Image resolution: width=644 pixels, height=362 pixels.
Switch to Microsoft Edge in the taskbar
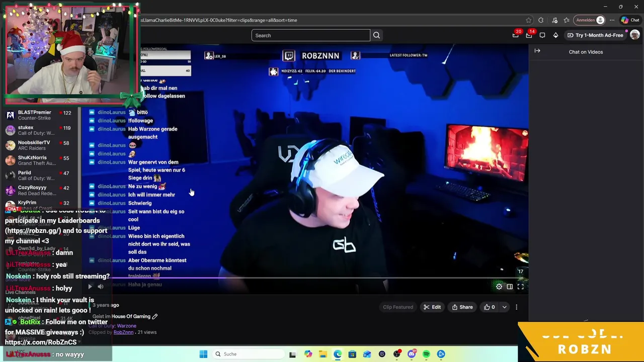tap(337, 354)
